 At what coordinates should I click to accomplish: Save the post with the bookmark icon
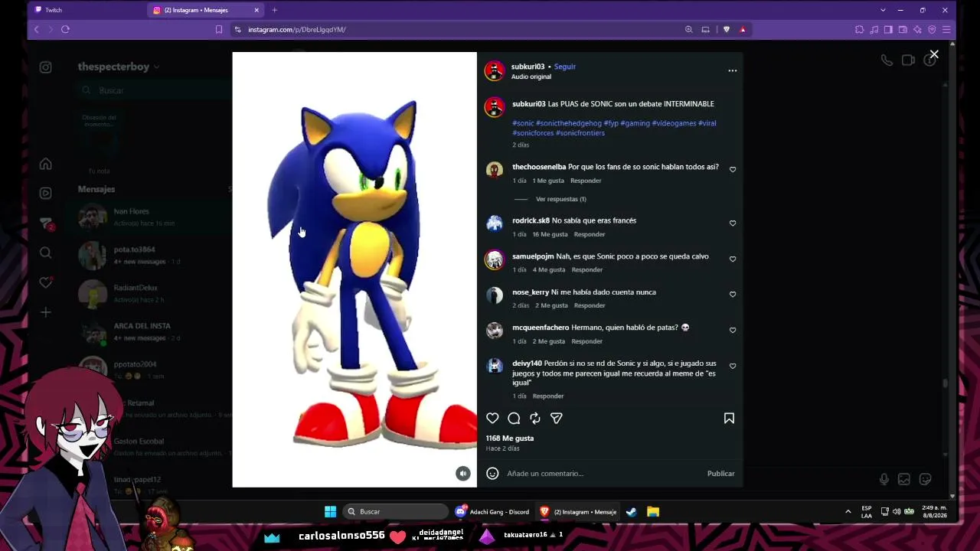(x=729, y=419)
